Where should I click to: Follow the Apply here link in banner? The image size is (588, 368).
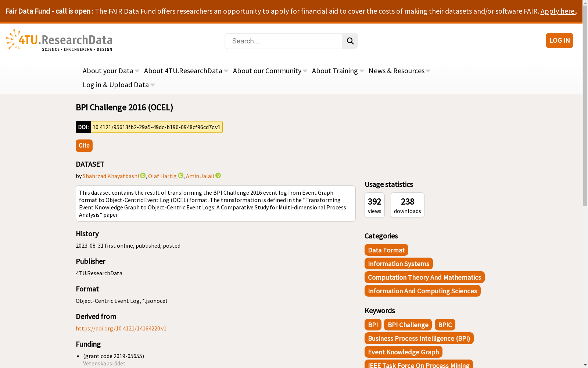[x=558, y=11]
